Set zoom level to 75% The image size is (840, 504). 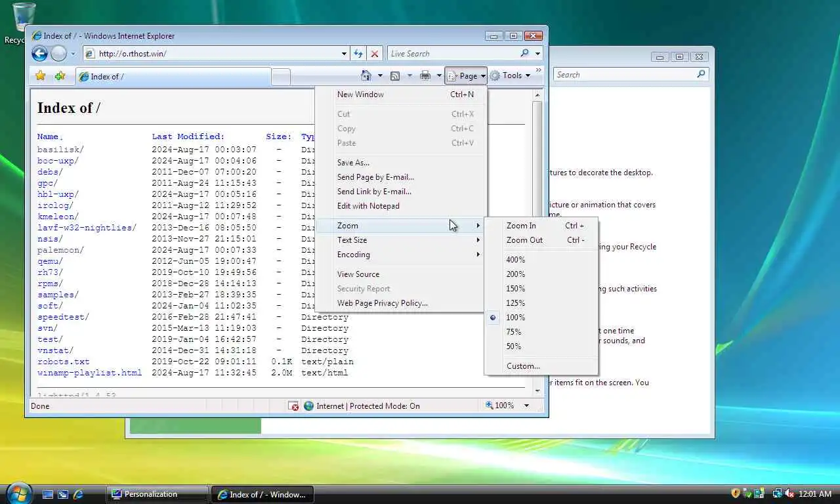[541, 332]
